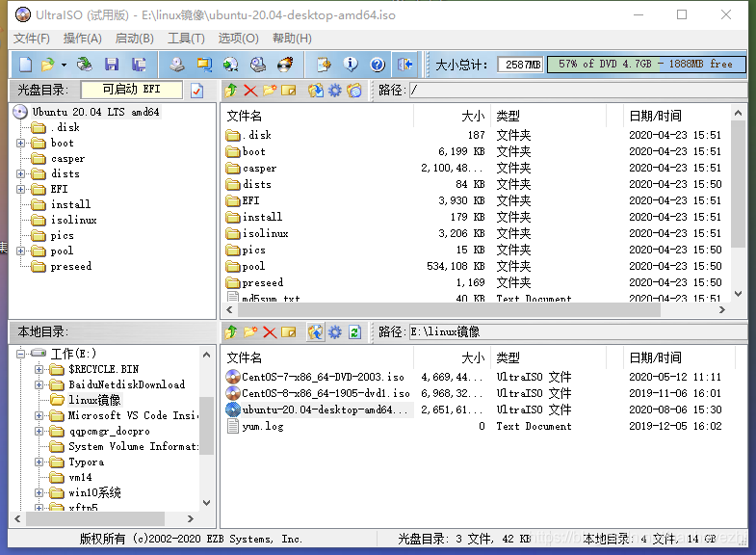This screenshot has width=756, height=555.
Task: Click the Help question mark icon
Action: [378, 65]
